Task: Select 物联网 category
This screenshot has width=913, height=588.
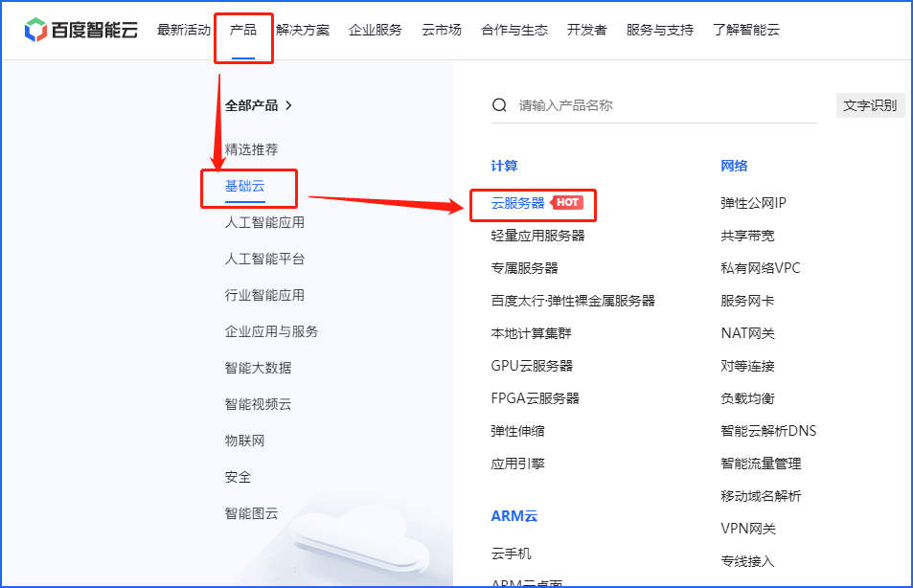Action: click(x=244, y=441)
